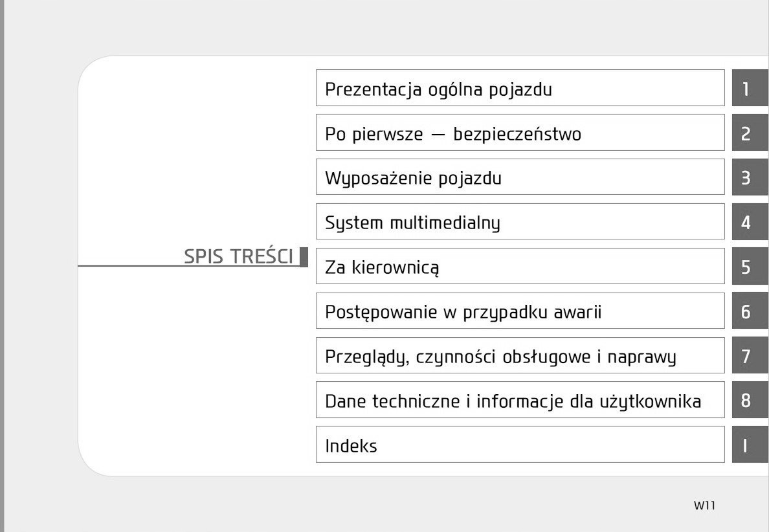Image resolution: width=769 pixels, height=532 pixels.
Task: Click the "W11" page code
Action: point(704,506)
